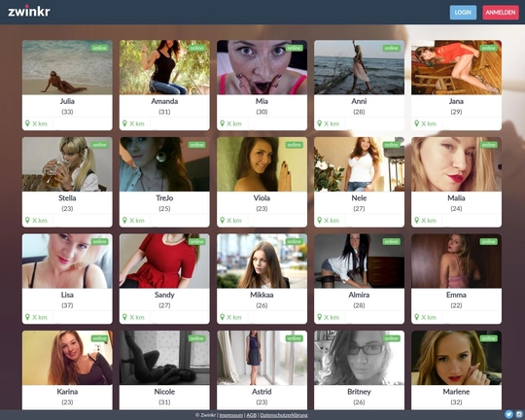Open the Twitter icon in footer

(508, 414)
